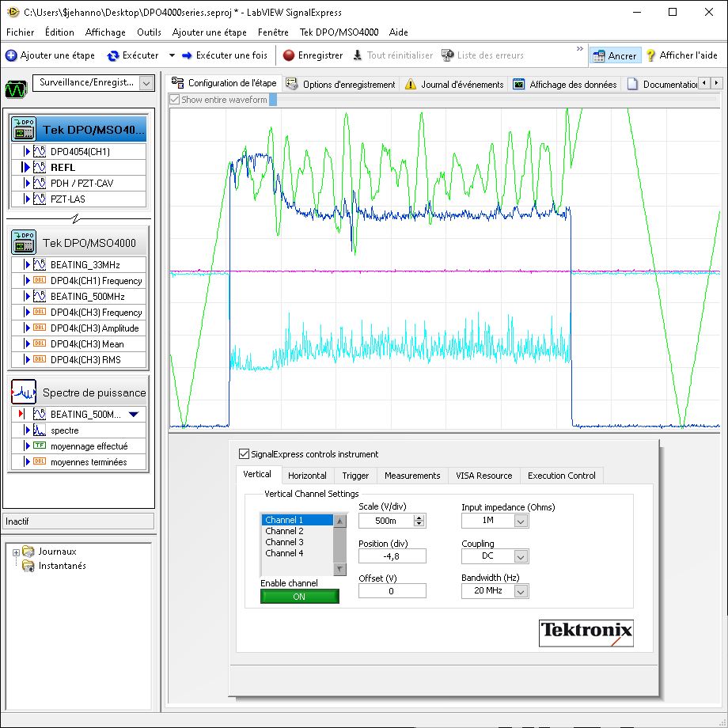Image resolution: width=728 pixels, height=728 pixels.
Task: Select the Spectre de puissance step icon
Action: [x=24, y=392]
